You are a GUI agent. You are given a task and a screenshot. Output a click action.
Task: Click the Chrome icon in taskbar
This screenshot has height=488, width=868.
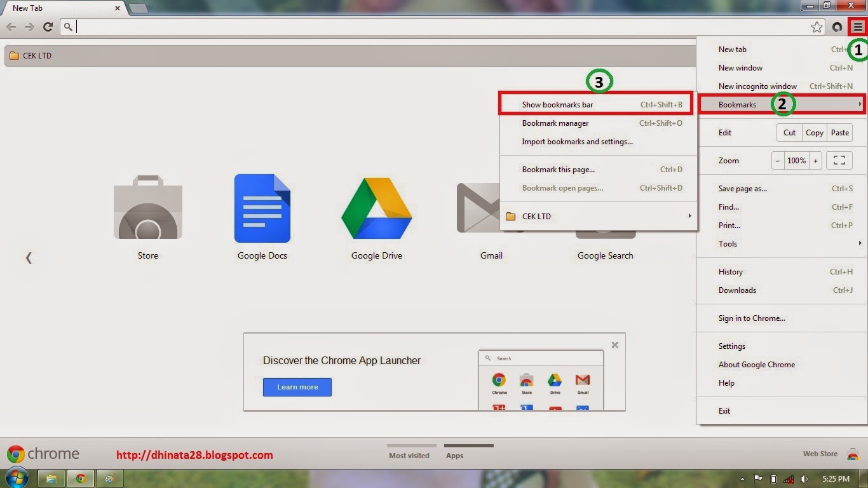tap(81, 478)
